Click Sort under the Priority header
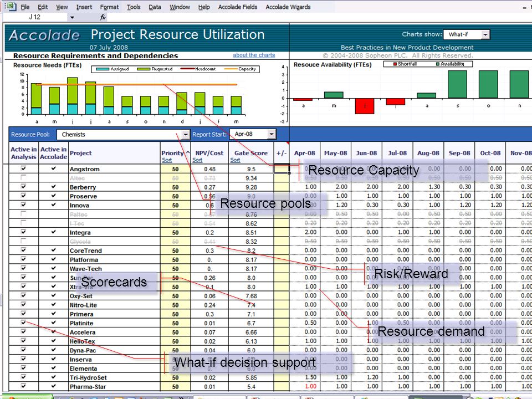This screenshot has width=532, height=399. tap(167, 160)
